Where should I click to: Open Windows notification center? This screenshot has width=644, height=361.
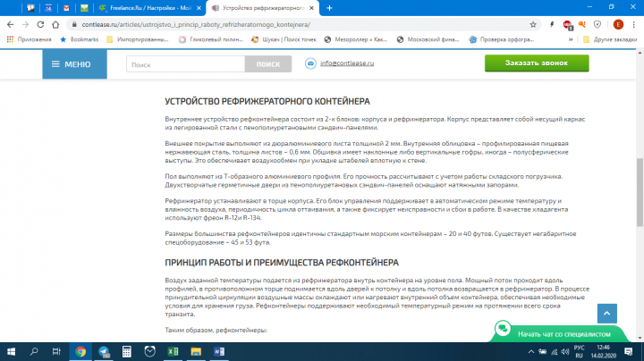tap(629, 351)
